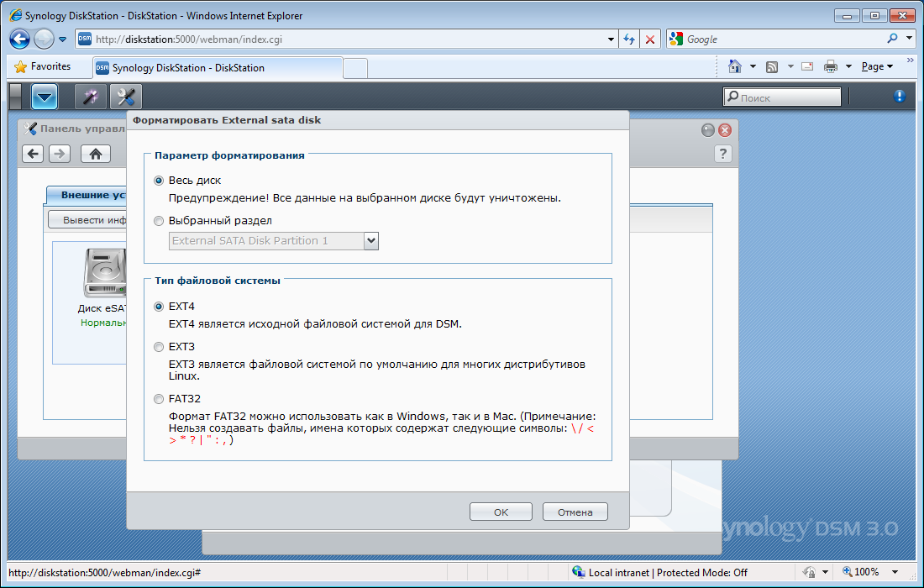The width and height of the screenshot is (924, 588).
Task: Select the 'Выбранный раздел' radio option
Action: click(159, 221)
